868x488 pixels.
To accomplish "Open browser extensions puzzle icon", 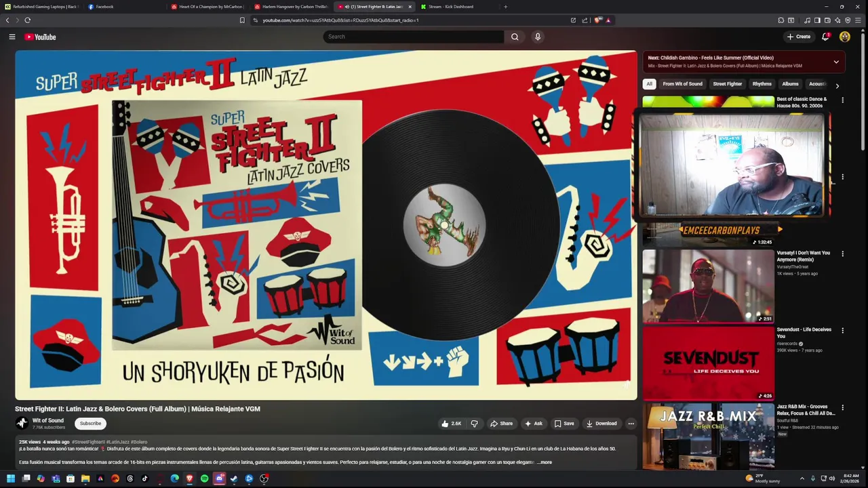I will point(781,20).
